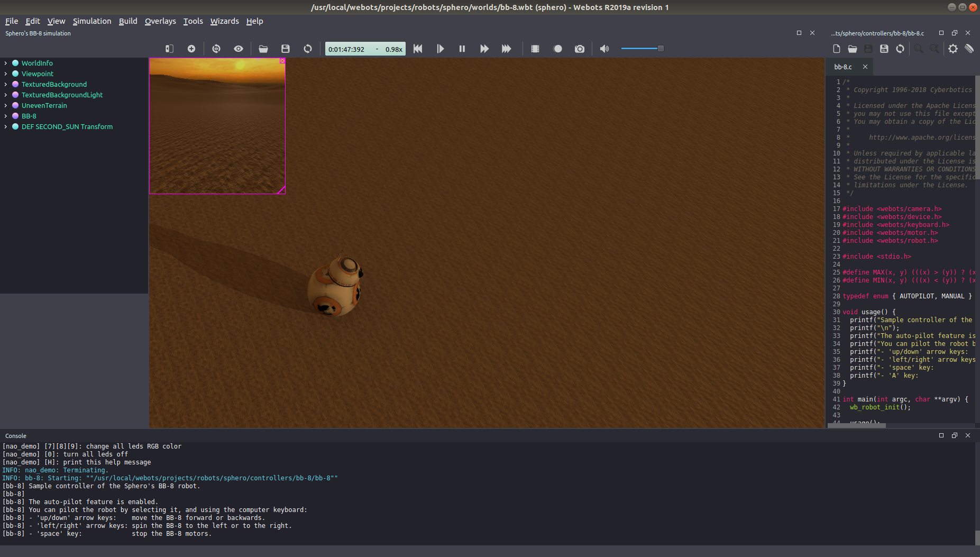980x557 pixels.
Task: Revert file with editor reload icon
Action: [x=900, y=49]
